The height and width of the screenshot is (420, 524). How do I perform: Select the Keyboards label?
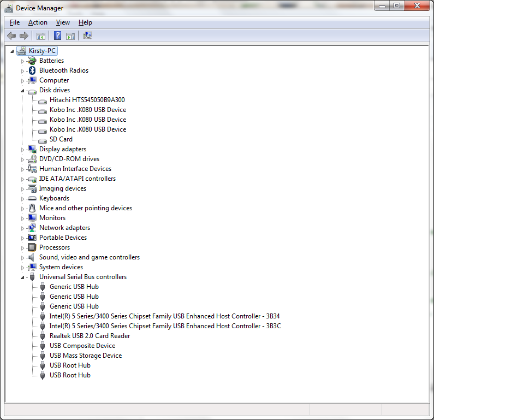click(54, 198)
